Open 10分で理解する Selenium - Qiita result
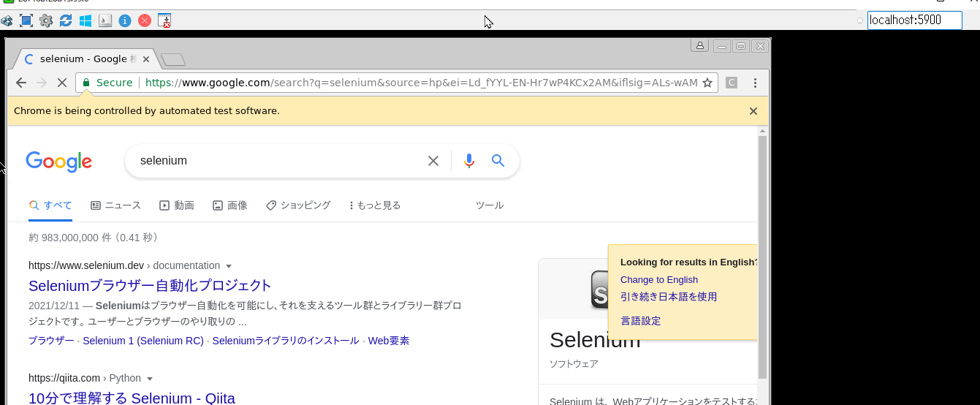Screen dimensions: 980x405 tap(132, 398)
